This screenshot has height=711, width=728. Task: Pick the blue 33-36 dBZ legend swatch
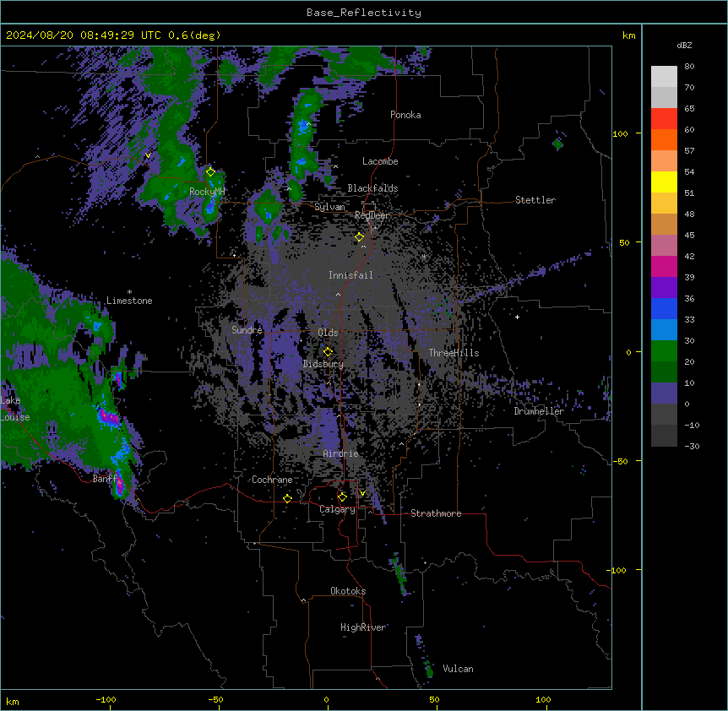point(664,308)
